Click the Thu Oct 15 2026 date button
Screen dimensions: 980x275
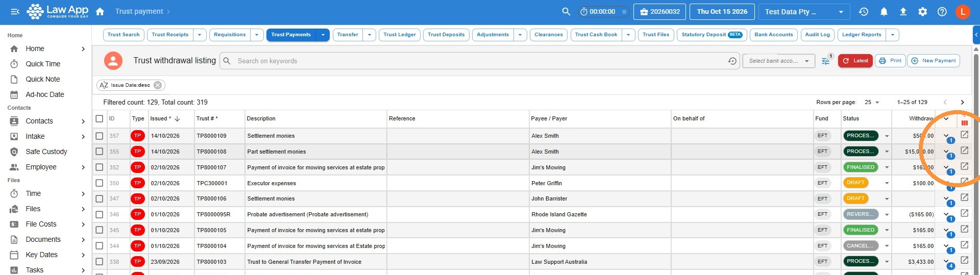click(722, 12)
